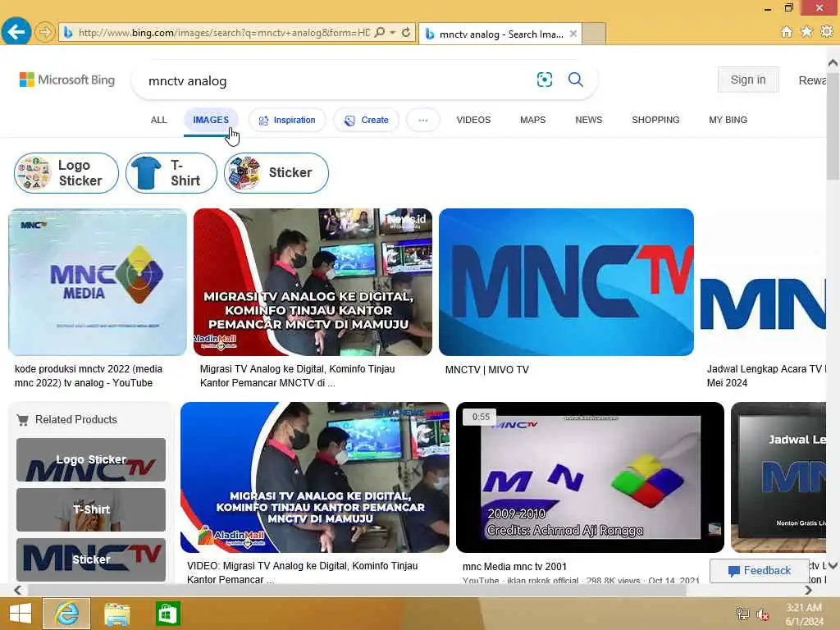This screenshot has width=840, height=630.
Task: Open Sticker related product tile
Action: tap(91, 559)
